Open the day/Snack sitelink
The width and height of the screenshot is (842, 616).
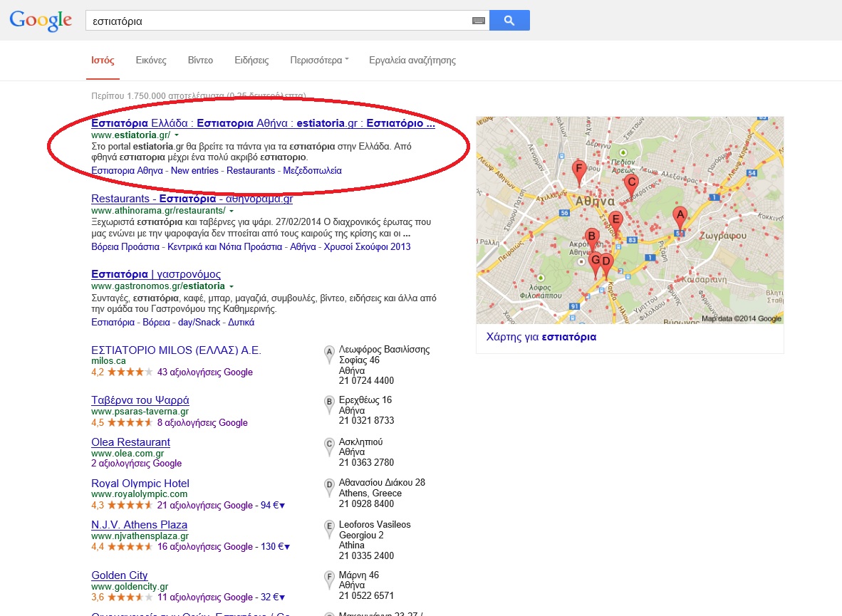199,322
